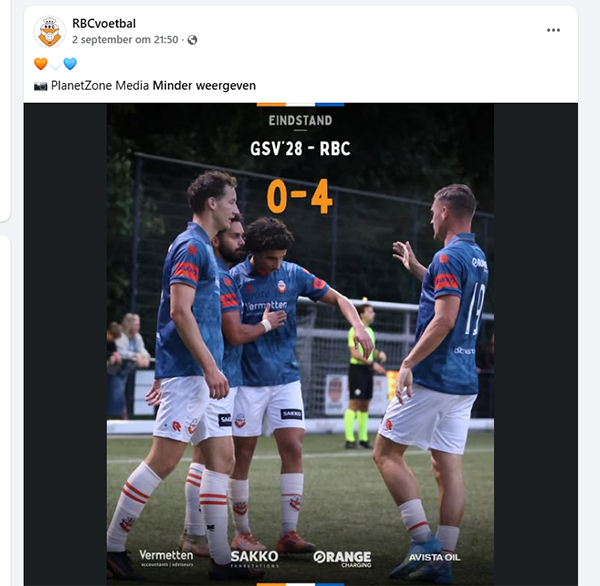Click the globe public-audience icon
The image size is (600, 586).
tap(192, 40)
